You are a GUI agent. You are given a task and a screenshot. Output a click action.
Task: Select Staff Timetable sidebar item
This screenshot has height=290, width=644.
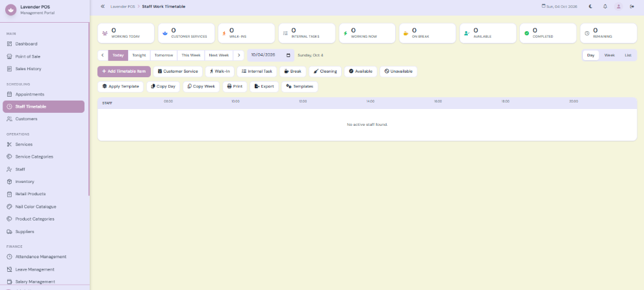pyautogui.click(x=44, y=106)
